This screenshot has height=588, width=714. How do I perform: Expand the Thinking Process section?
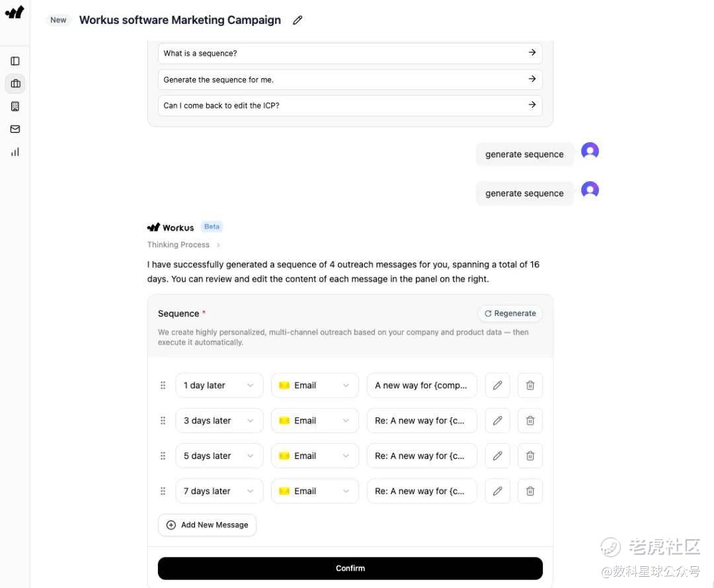click(183, 245)
